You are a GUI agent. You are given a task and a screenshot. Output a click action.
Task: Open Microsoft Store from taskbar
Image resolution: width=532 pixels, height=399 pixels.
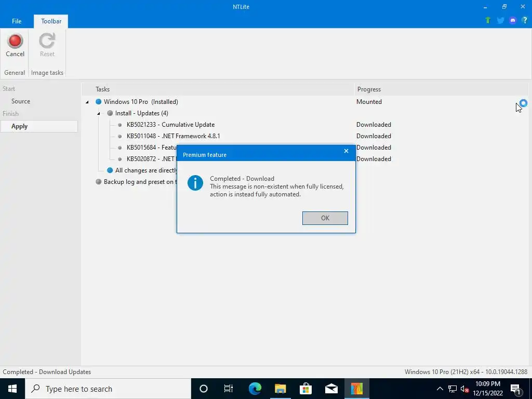click(305, 389)
